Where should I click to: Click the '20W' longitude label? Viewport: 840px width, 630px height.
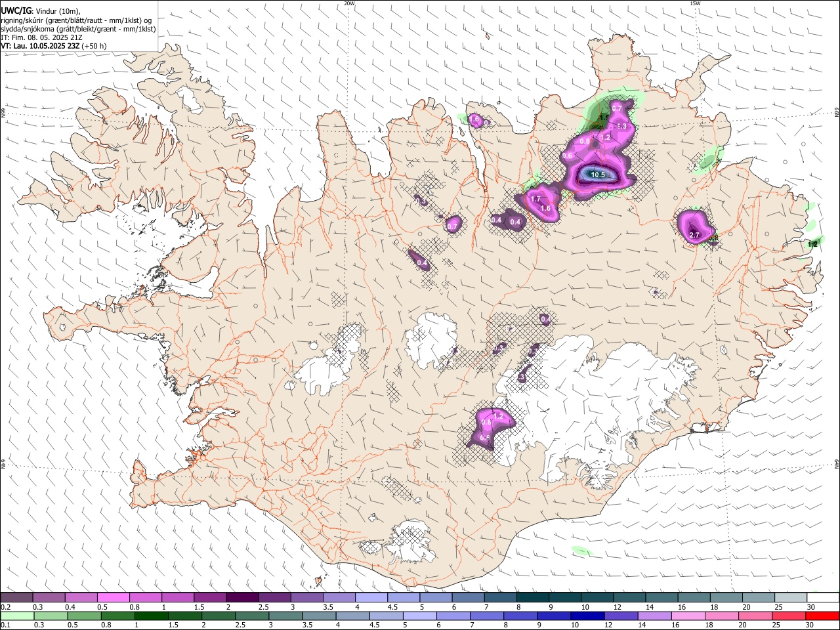(349, 3)
